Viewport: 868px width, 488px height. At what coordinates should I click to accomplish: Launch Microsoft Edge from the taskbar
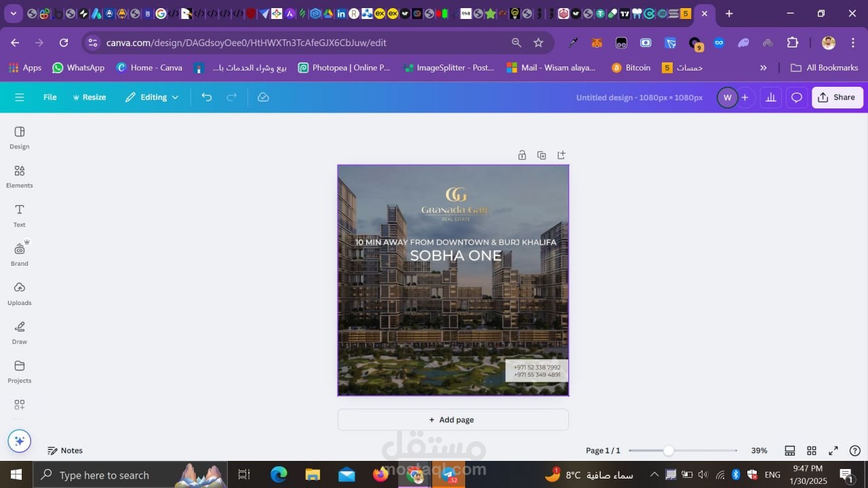click(x=279, y=474)
